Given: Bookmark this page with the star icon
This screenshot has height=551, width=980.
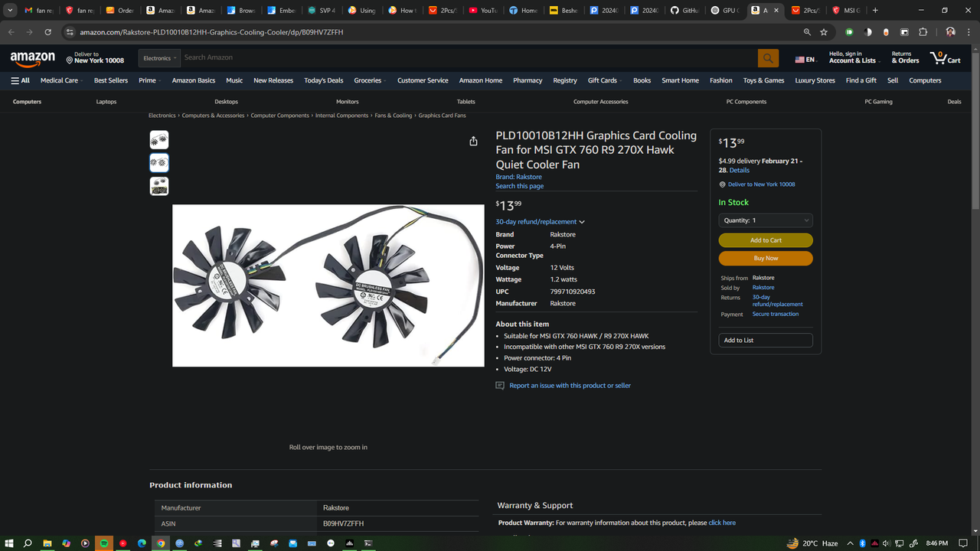Looking at the screenshot, I should 824,32.
